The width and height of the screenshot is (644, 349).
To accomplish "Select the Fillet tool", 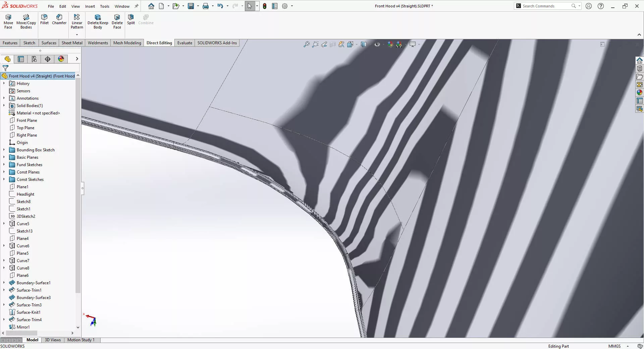I will click(x=44, y=20).
